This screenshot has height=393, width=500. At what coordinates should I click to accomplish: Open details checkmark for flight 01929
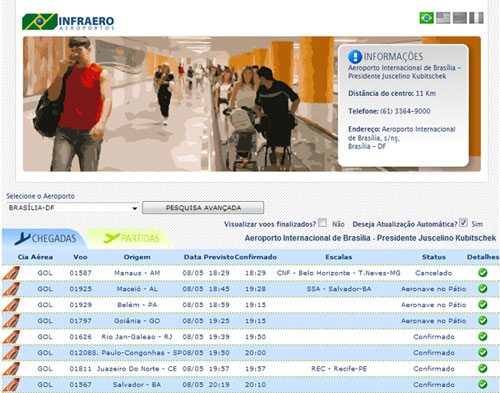(x=482, y=305)
